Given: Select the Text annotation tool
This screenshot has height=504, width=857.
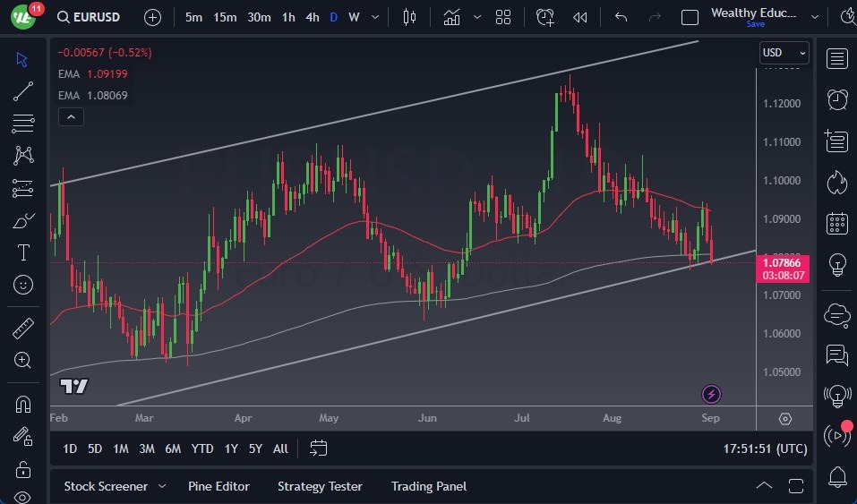Looking at the screenshot, I should coord(23,252).
